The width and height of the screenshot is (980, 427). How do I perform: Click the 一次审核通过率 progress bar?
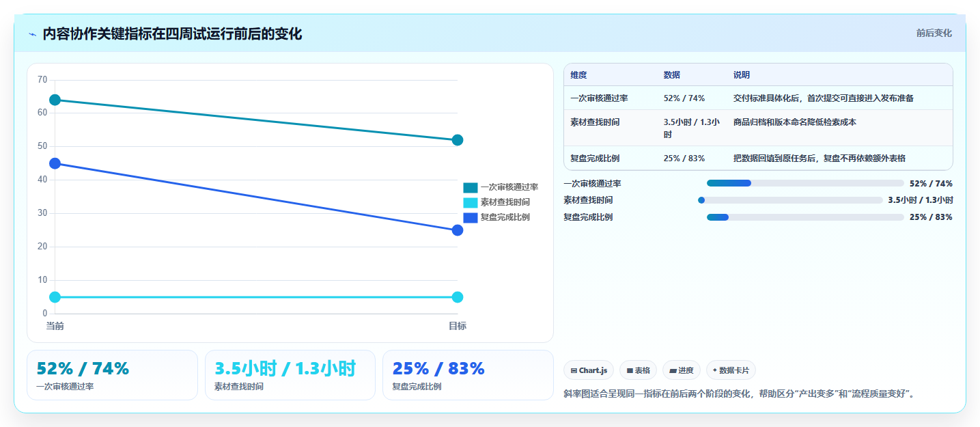[x=805, y=183]
